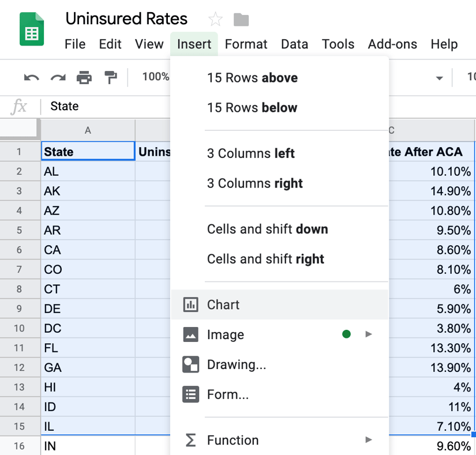Open the Move to folder icon
Image resolution: width=476 pixels, height=455 pixels.
241,19
